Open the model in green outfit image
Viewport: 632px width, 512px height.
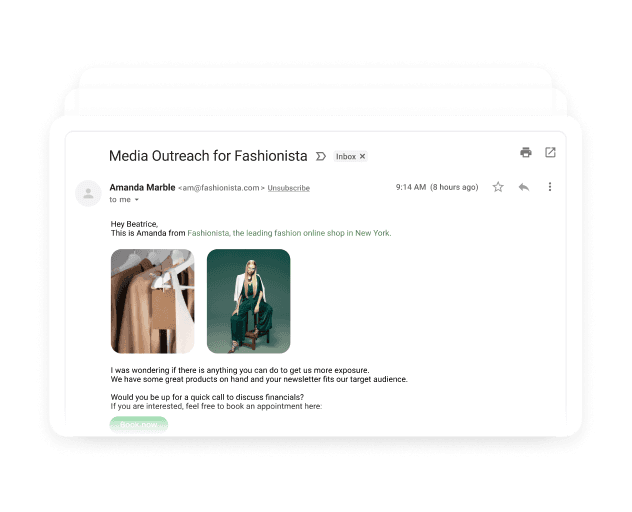pos(248,301)
